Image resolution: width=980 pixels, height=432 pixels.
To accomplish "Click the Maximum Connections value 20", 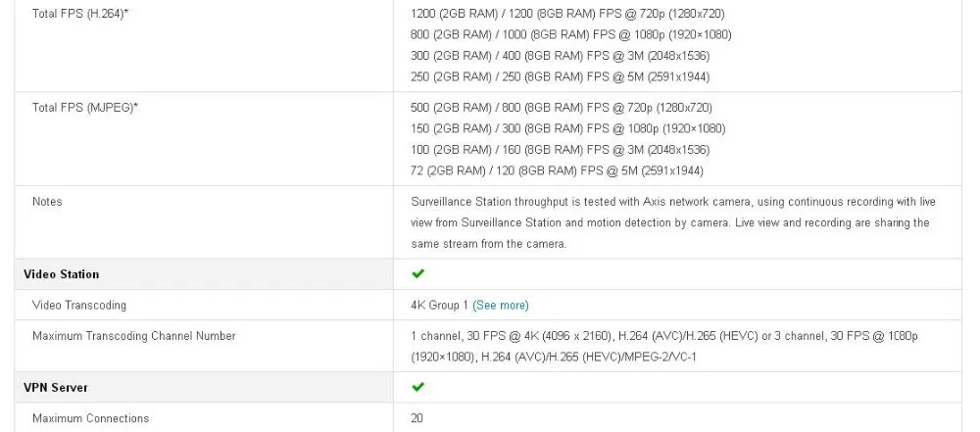I will [416, 418].
